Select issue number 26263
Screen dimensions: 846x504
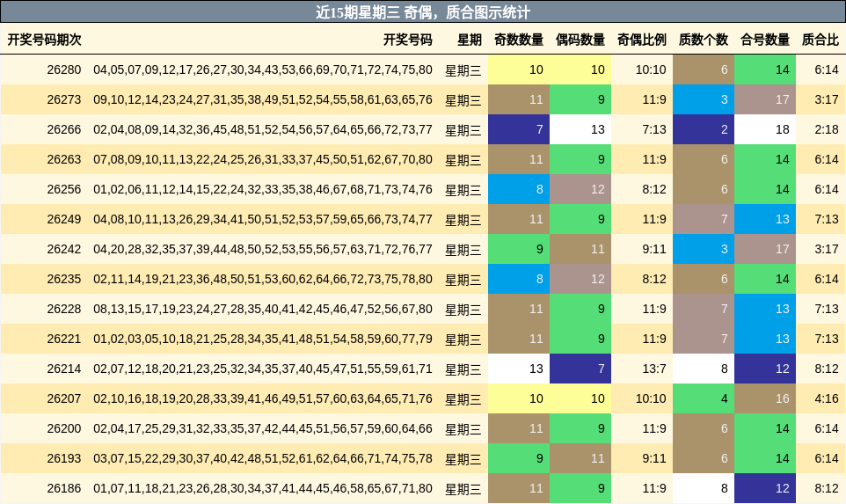[x=63, y=159]
